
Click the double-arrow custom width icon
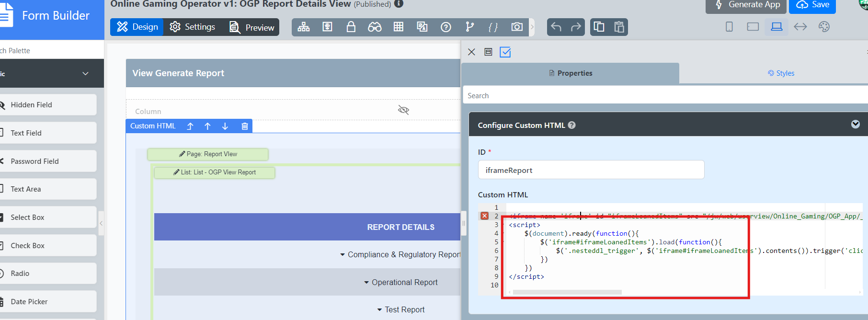coord(800,27)
